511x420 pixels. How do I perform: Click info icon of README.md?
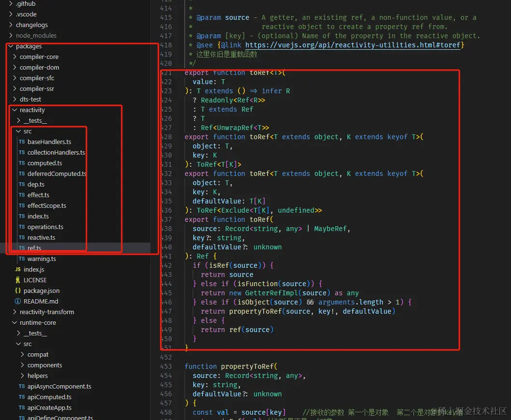pyautogui.click(x=18, y=301)
